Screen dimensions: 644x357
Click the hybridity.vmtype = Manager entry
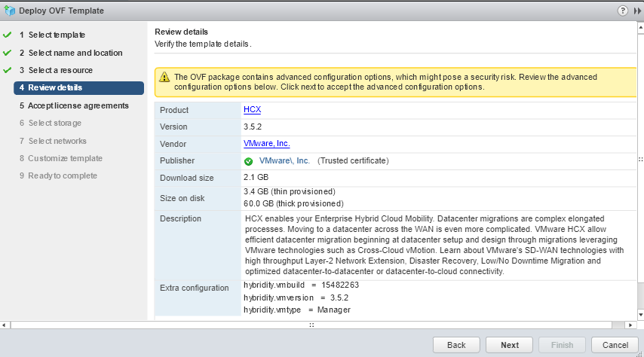click(297, 310)
